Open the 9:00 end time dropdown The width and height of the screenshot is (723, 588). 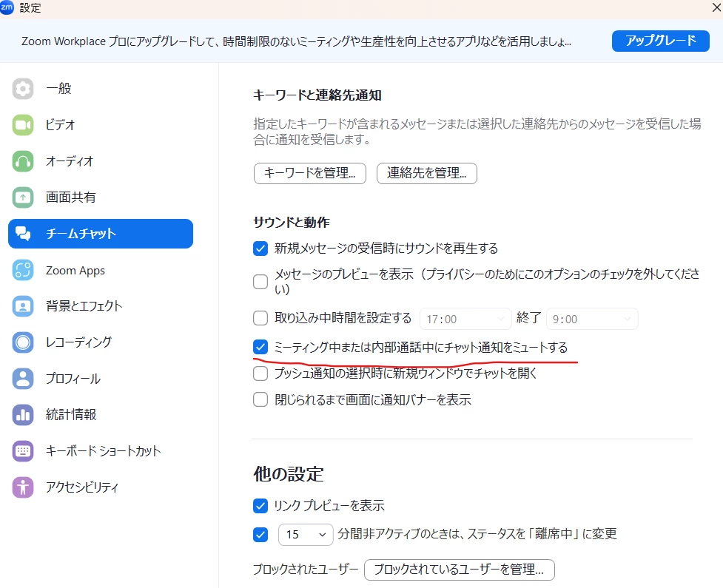592,319
